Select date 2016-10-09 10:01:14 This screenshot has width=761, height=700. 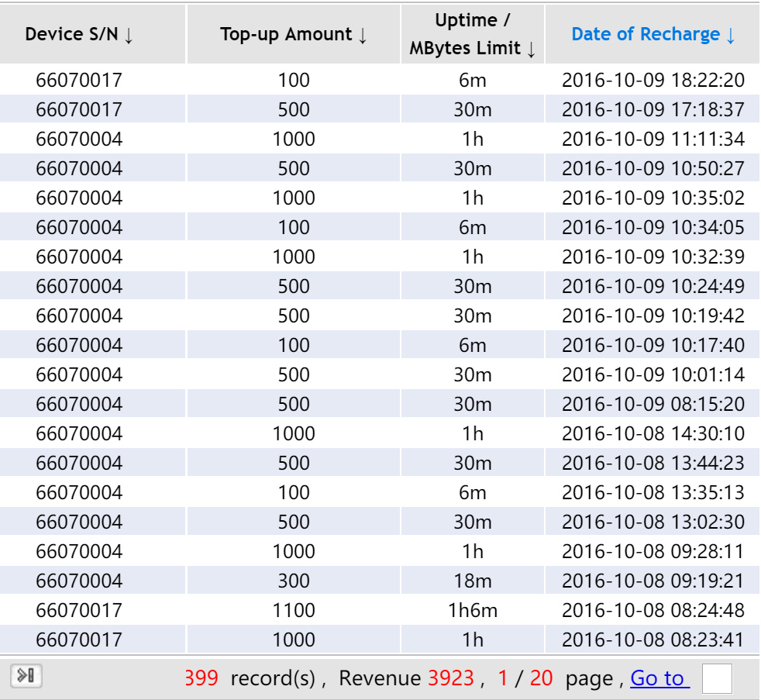[653, 374]
